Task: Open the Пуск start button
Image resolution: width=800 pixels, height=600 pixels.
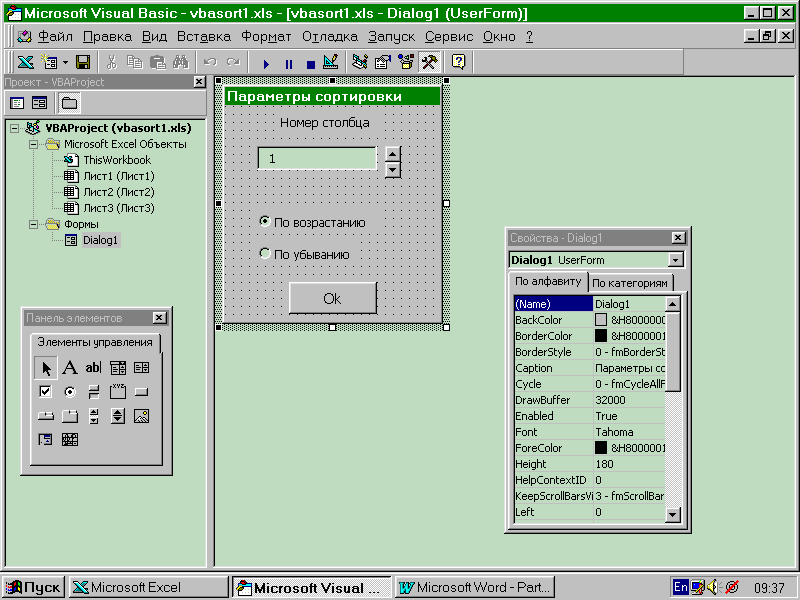Action: coord(33,588)
